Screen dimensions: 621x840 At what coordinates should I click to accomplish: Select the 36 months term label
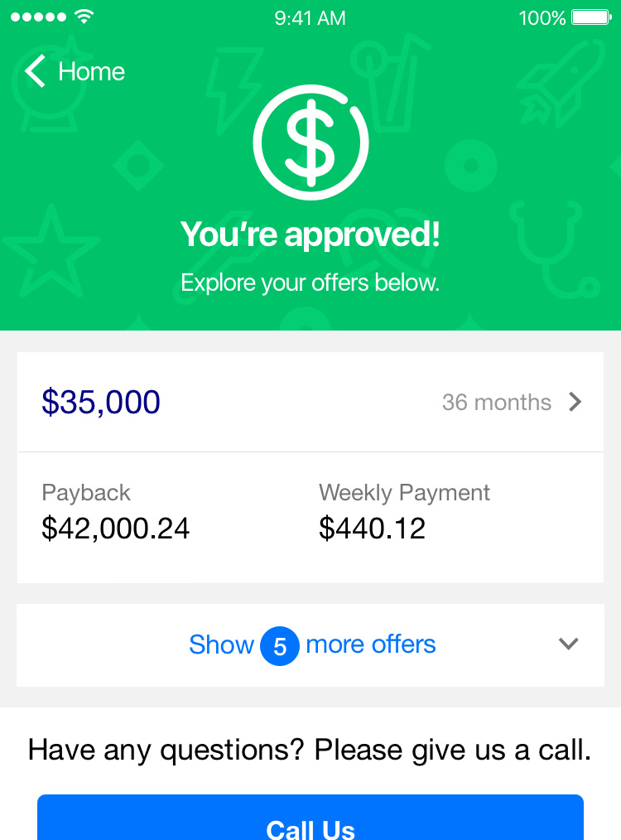[496, 403]
